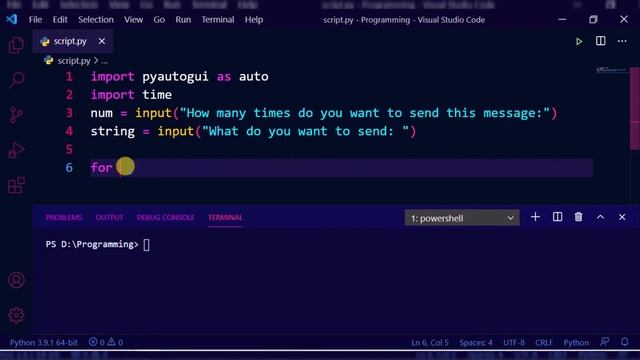Click the alias auto on line 1
This screenshot has height=360, width=640.
(x=253, y=76)
